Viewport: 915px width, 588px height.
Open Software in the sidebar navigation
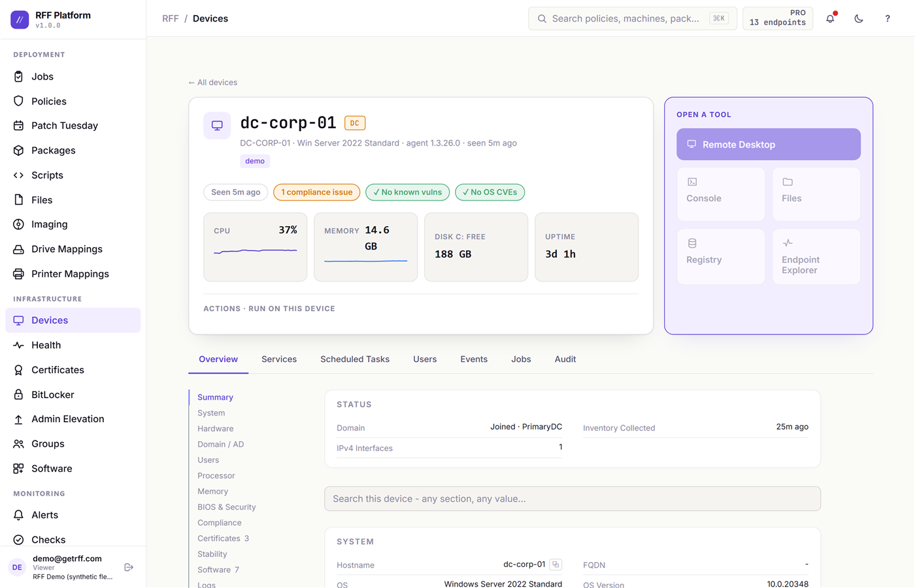click(x=73, y=468)
